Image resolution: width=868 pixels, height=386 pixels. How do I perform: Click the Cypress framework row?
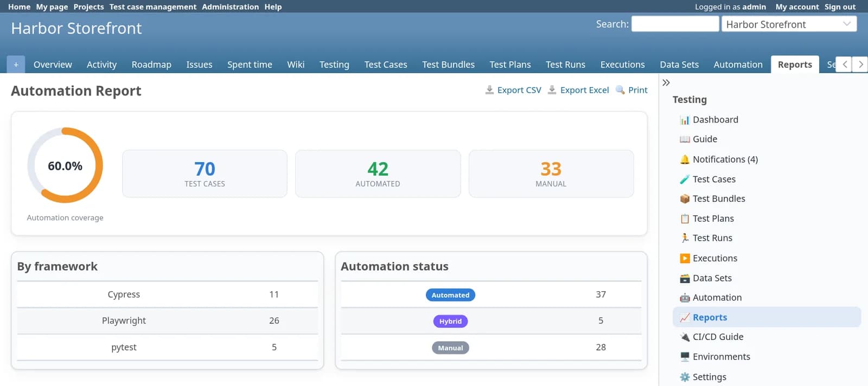[168, 294]
